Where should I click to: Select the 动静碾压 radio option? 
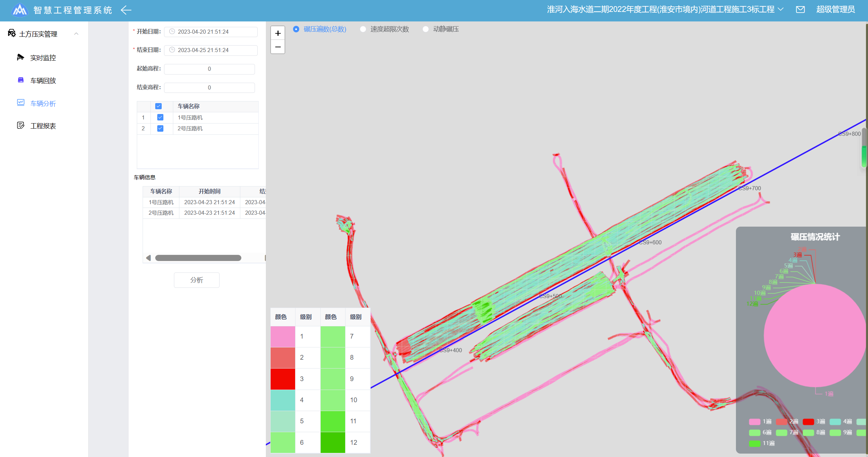(425, 29)
